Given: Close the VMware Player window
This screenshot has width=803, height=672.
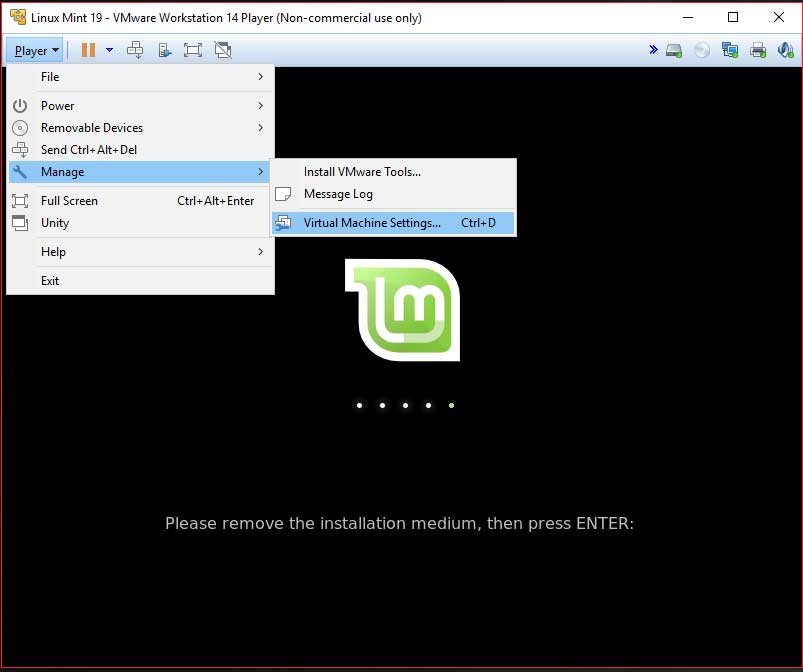Looking at the screenshot, I should pyautogui.click(x=778, y=17).
